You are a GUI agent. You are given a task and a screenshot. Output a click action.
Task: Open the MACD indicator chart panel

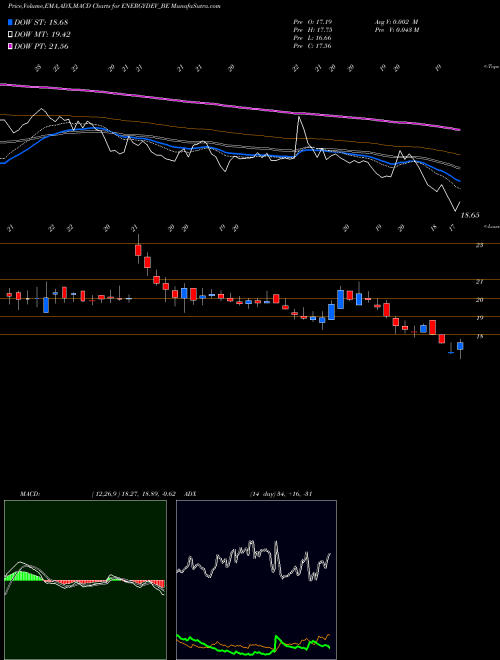pos(85,580)
